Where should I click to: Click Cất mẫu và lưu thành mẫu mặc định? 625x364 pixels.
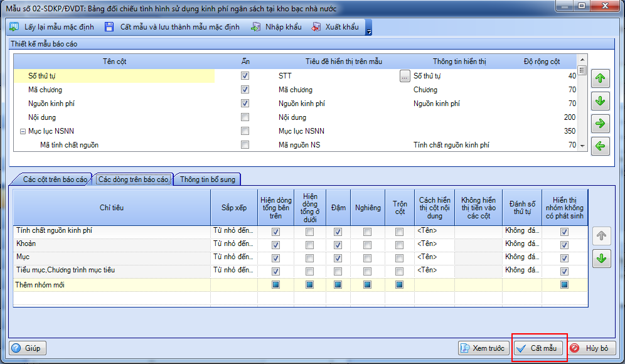click(174, 27)
